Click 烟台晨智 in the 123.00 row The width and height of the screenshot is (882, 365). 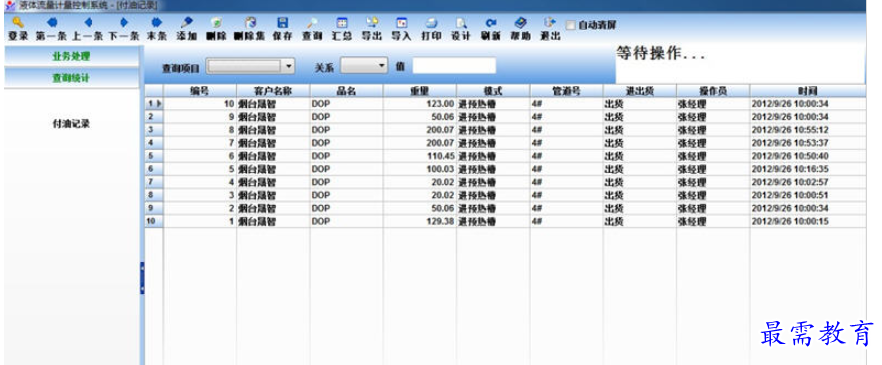tap(273, 104)
